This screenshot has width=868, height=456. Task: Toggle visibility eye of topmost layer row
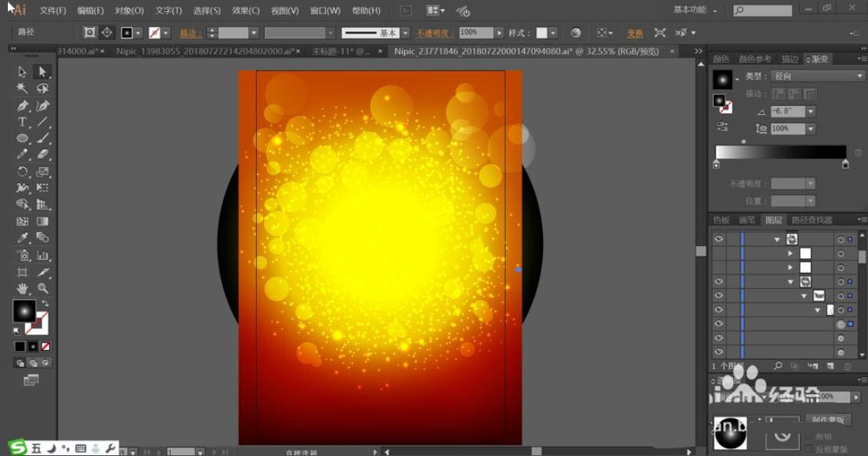718,239
